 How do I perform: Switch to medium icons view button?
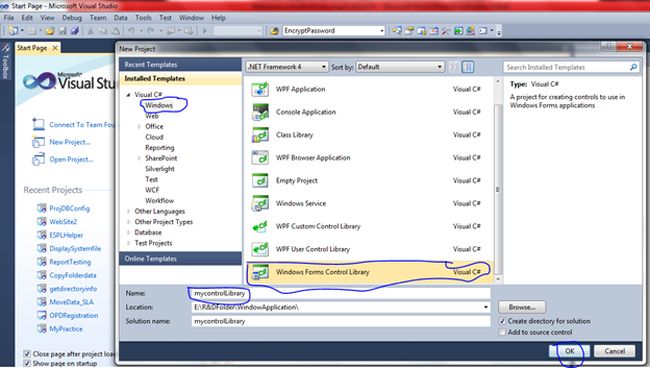(x=468, y=67)
